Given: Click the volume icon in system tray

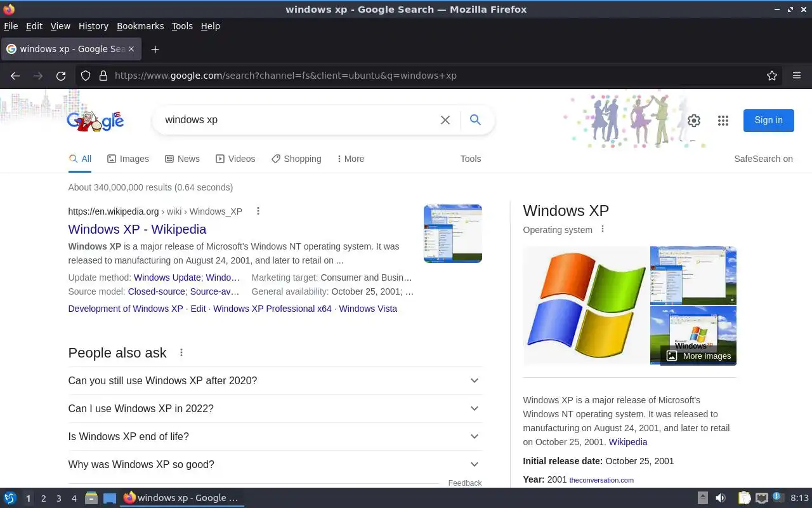Looking at the screenshot, I should tap(721, 498).
